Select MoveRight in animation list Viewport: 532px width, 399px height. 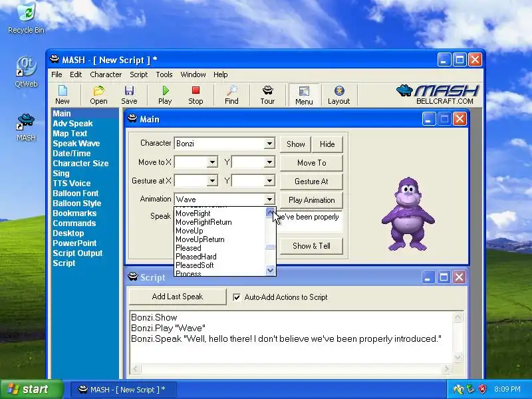(x=219, y=213)
